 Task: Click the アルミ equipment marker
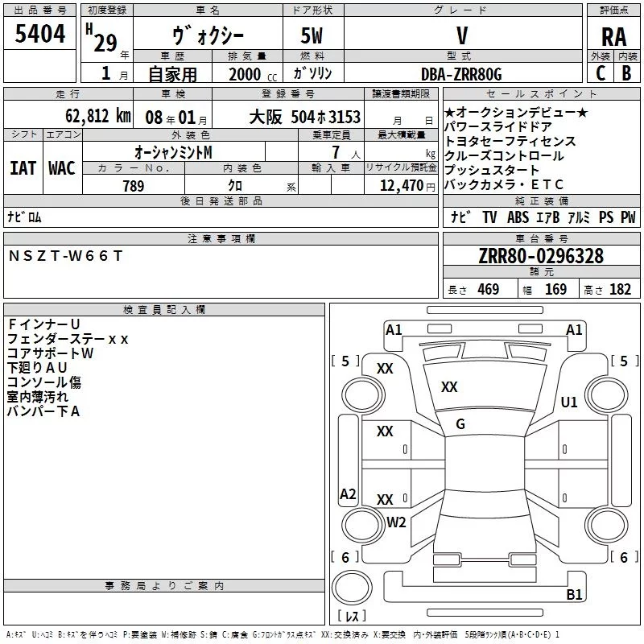(579, 217)
